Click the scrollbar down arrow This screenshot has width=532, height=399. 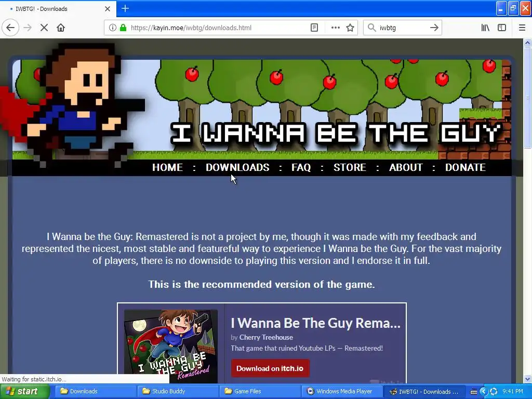click(x=528, y=379)
